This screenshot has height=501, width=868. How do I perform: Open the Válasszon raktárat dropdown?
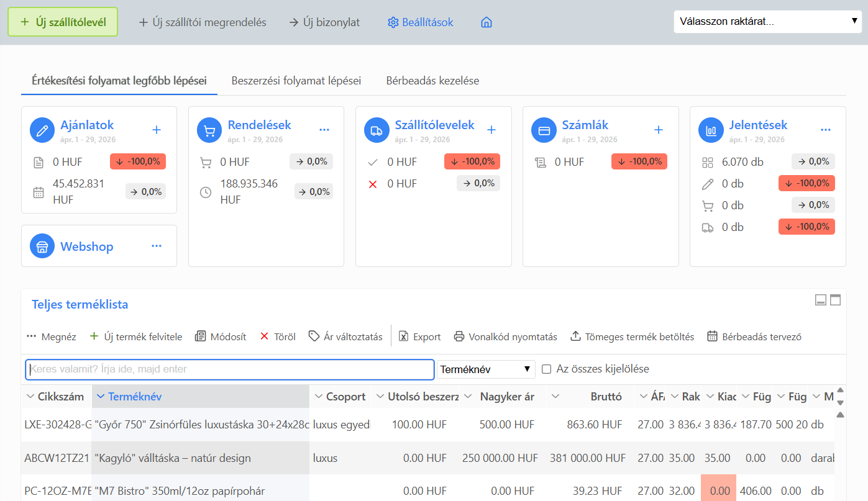click(x=767, y=22)
